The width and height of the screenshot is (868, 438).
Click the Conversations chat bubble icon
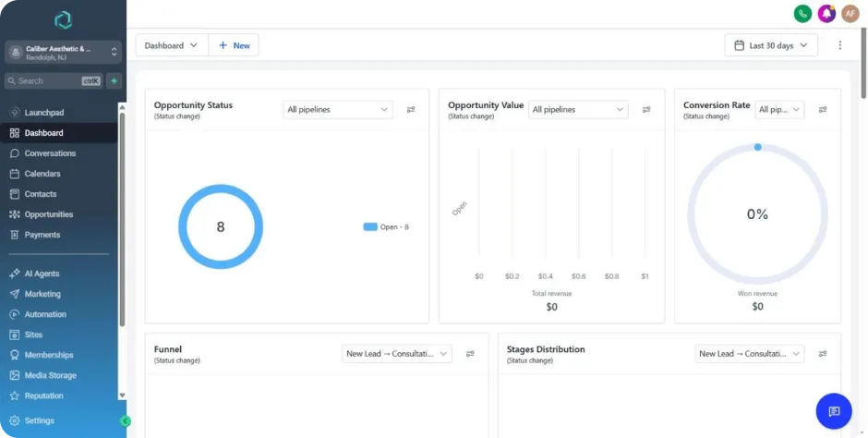coord(15,153)
